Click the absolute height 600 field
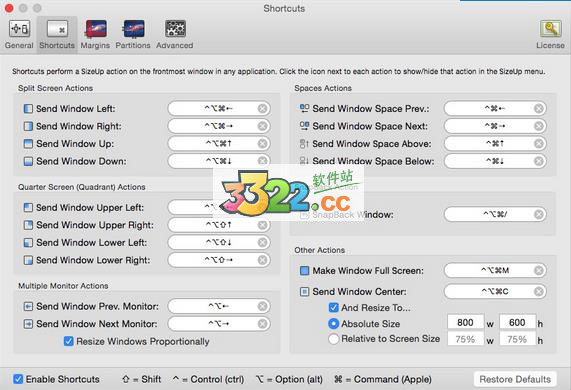 pyautogui.click(x=517, y=323)
